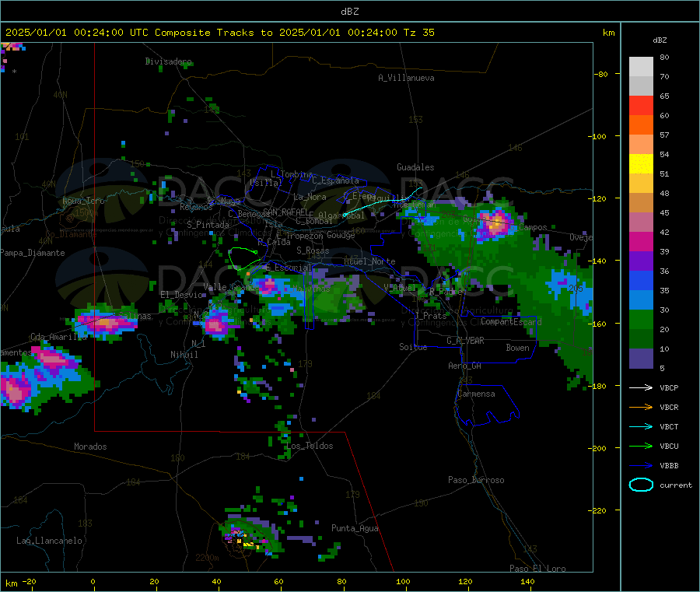
Task: Click the 0 km horizontal axis tick
Action: point(93,582)
